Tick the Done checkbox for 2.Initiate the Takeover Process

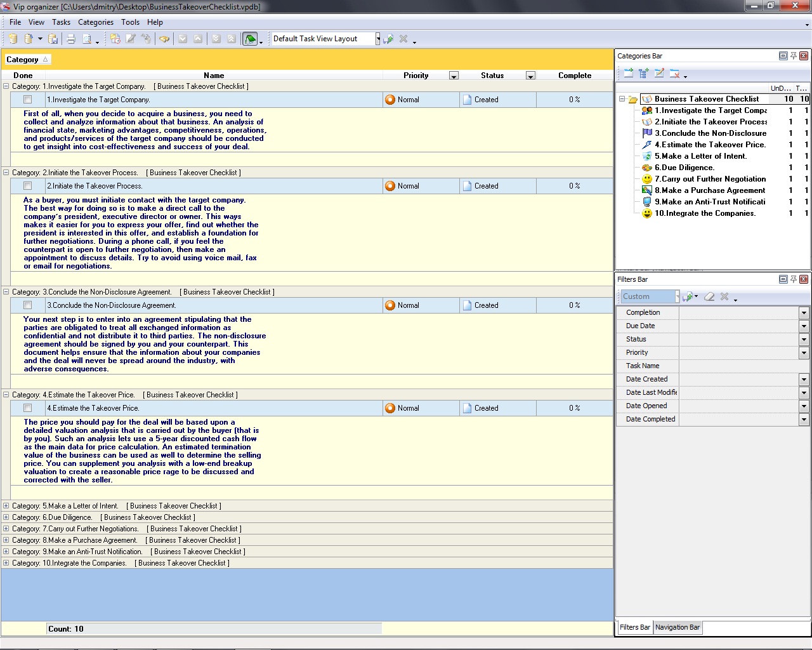coord(27,186)
